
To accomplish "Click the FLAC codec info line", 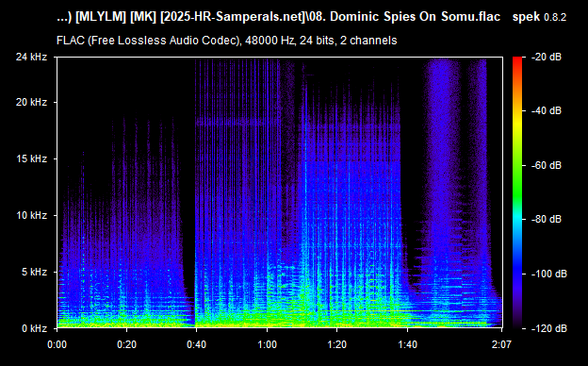I will (x=226, y=41).
